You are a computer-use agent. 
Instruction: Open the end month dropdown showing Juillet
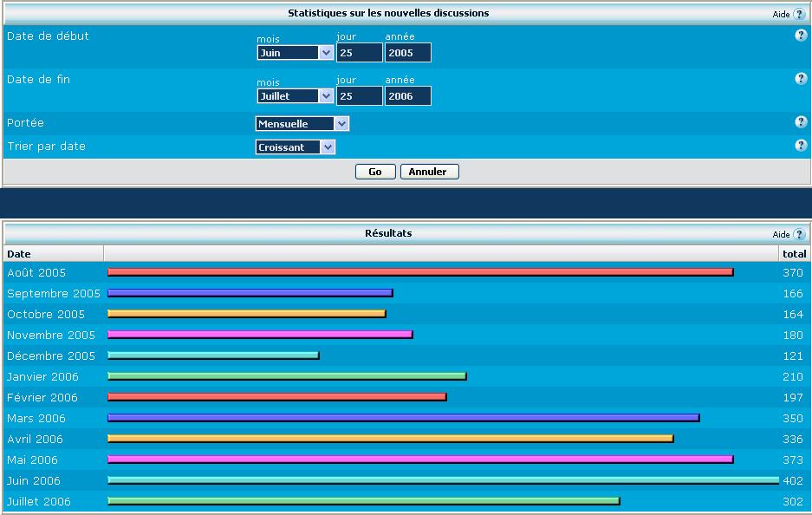[x=295, y=96]
